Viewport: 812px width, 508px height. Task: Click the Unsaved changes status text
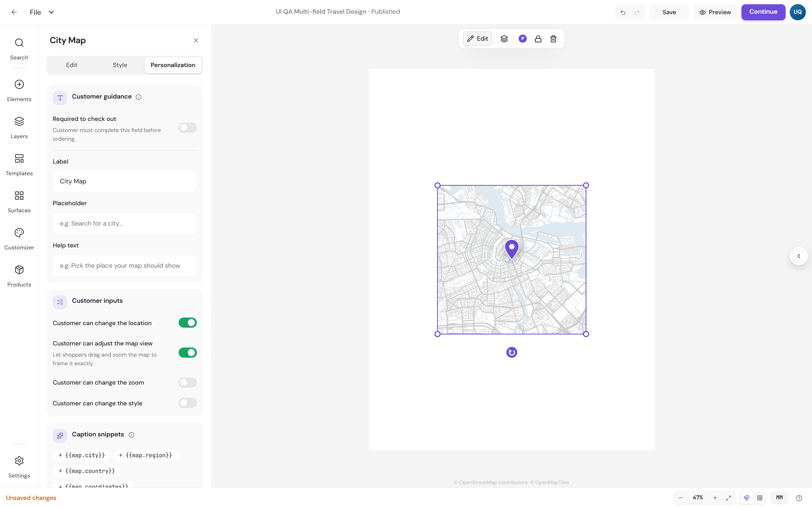pos(31,498)
